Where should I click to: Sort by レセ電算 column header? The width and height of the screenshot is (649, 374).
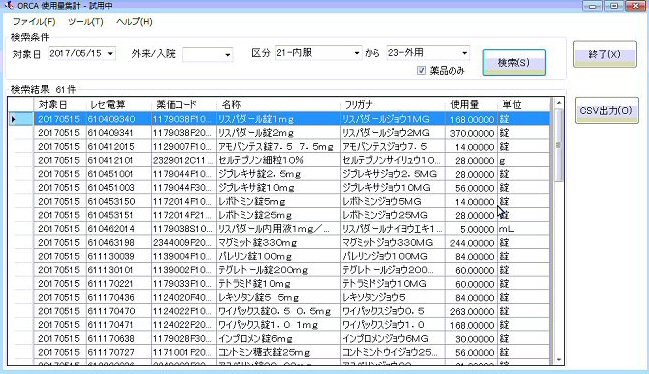click(119, 104)
